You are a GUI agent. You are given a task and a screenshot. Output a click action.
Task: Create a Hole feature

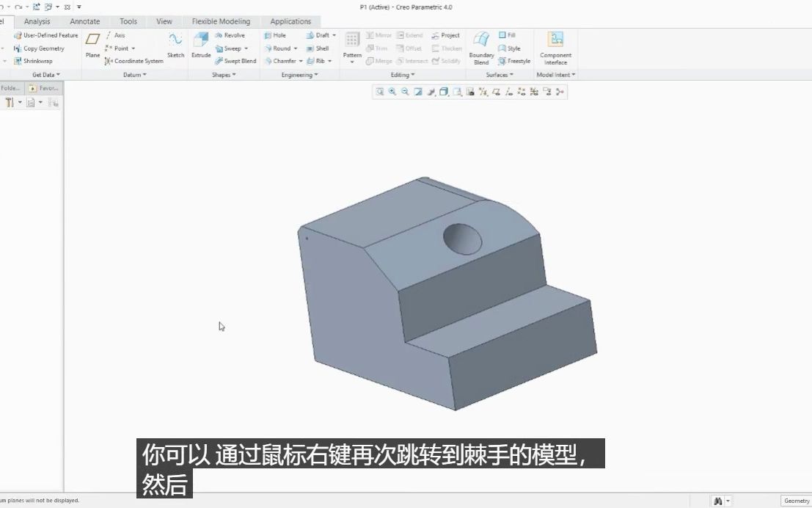click(x=277, y=35)
